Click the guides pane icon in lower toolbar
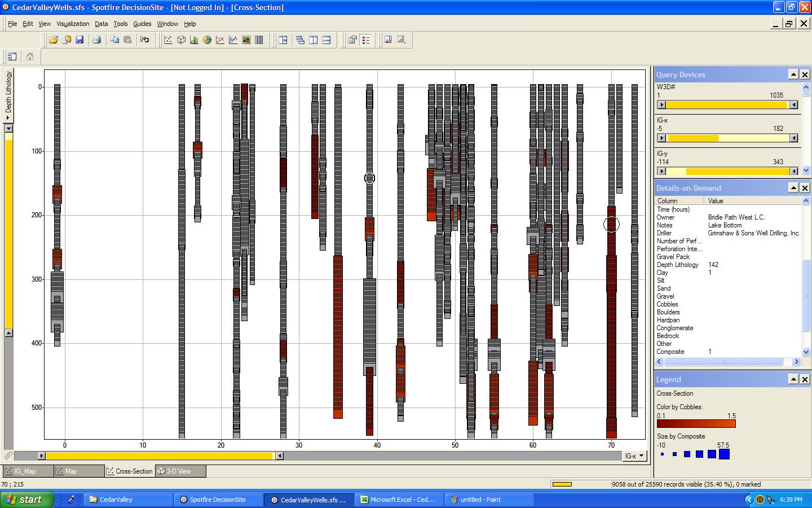This screenshot has width=812, height=508. (x=12, y=56)
